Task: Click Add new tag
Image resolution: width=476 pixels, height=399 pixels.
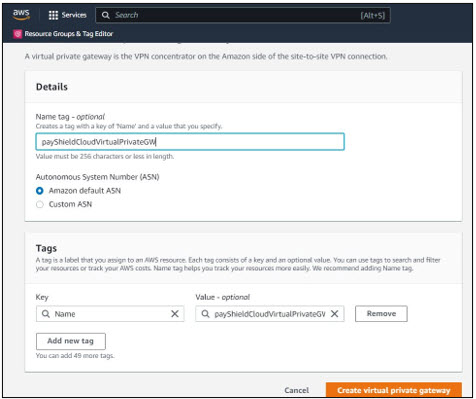Action: (71, 341)
